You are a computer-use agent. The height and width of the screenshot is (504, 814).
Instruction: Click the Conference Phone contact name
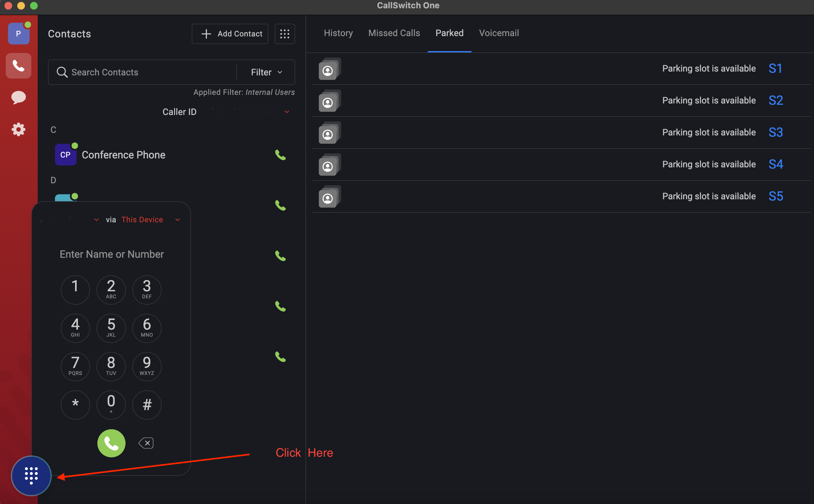pyautogui.click(x=124, y=155)
